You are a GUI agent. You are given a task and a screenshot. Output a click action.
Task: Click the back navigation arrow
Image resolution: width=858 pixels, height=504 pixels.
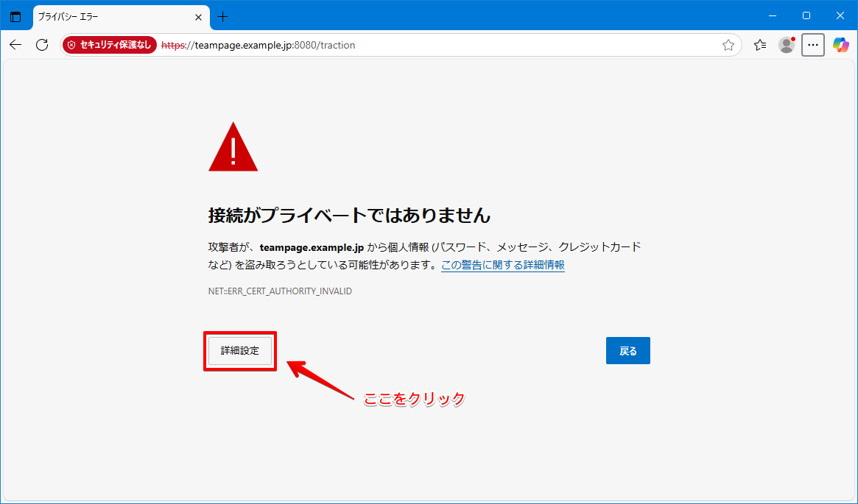click(15, 45)
